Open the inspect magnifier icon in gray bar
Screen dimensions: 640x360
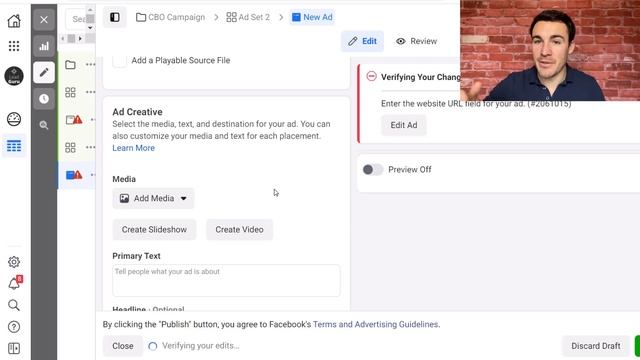pyautogui.click(x=44, y=125)
